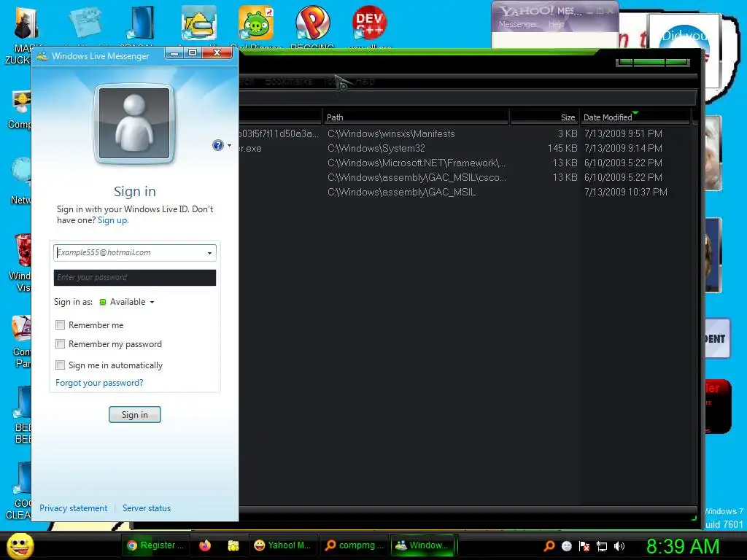Switch to the compmg taskbar button
The image size is (747, 560).
355,545
